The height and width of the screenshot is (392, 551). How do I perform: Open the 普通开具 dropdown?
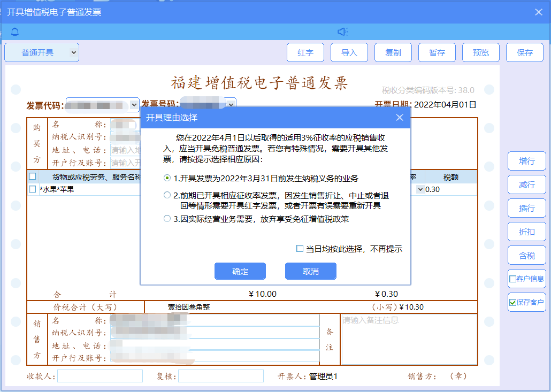tap(42, 52)
